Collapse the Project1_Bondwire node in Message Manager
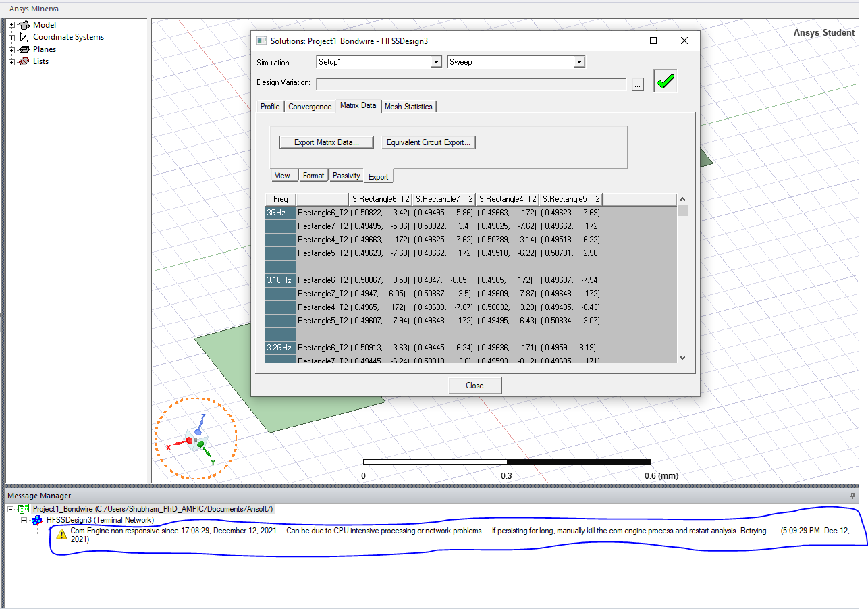Viewport: 868px width, 609px height. tap(11, 508)
